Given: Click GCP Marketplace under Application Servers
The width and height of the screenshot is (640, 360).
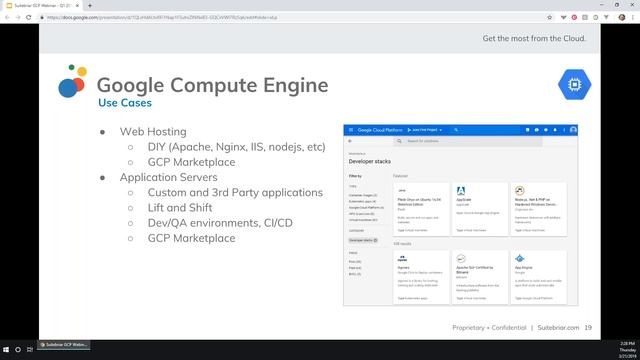Looking at the screenshot, I should pos(191,238).
